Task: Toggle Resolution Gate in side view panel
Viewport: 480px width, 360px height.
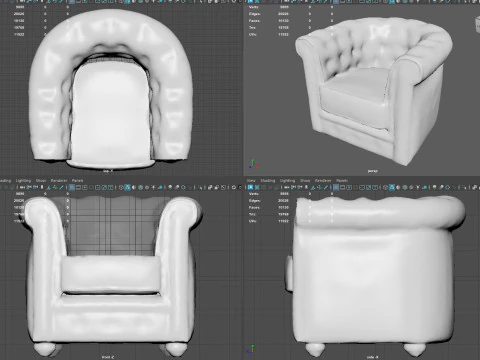Action: [349, 187]
